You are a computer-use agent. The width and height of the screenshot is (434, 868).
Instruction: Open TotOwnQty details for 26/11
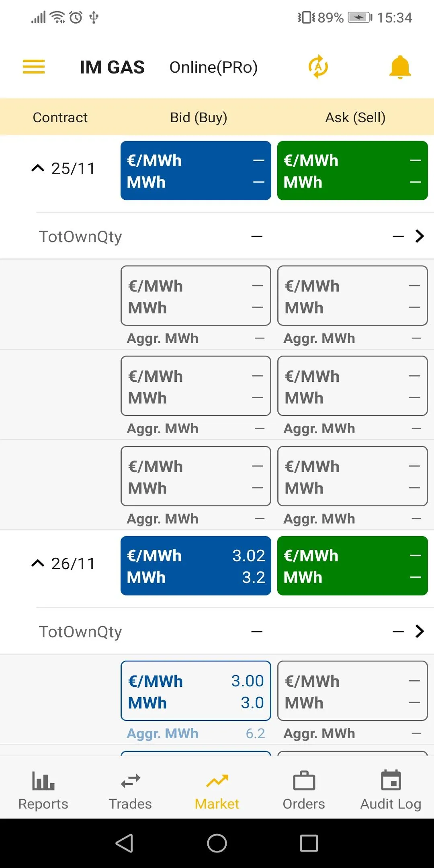(420, 631)
